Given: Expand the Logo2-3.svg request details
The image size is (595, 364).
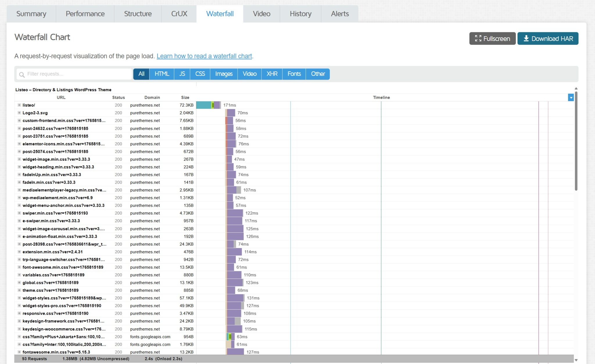Looking at the screenshot, I should coord(19,113).
